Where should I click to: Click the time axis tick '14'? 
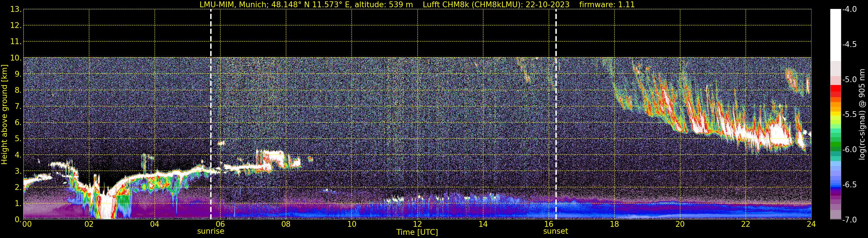point(483,224)
